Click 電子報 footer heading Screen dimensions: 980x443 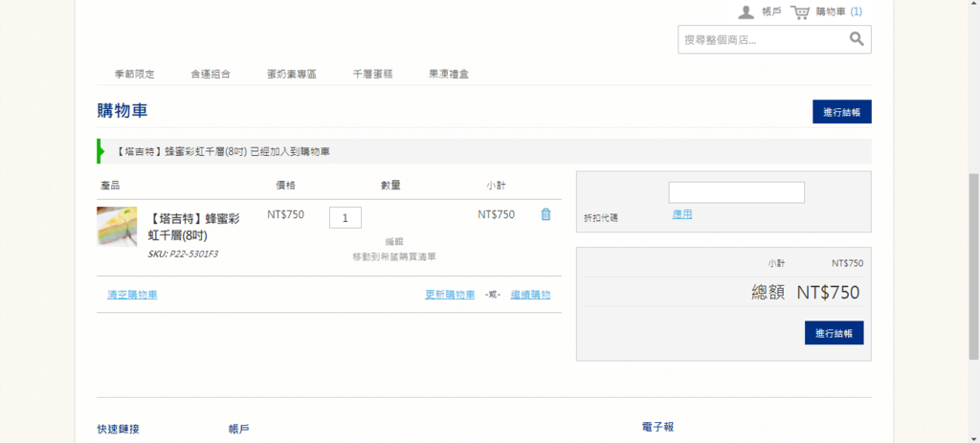tap(657, 428)
